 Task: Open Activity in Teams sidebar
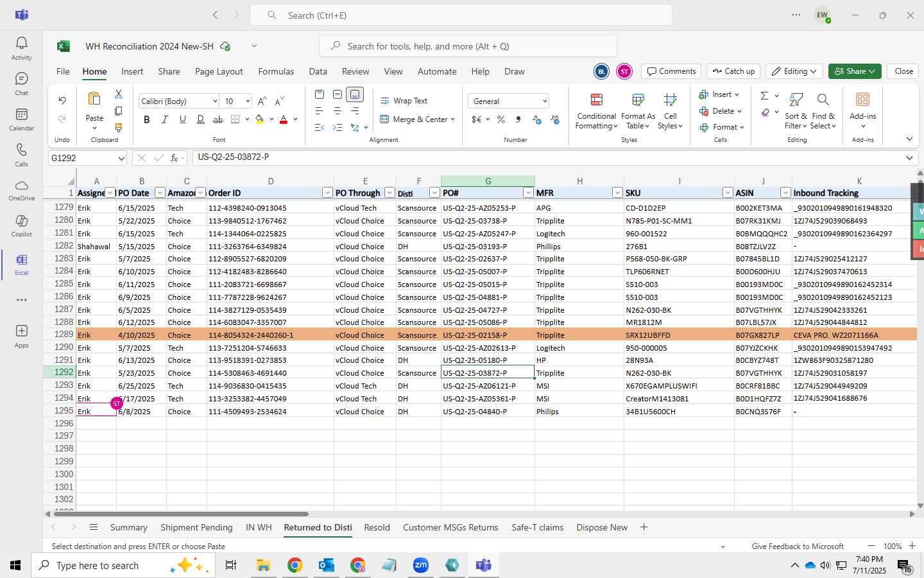click(x=21, y=48)
